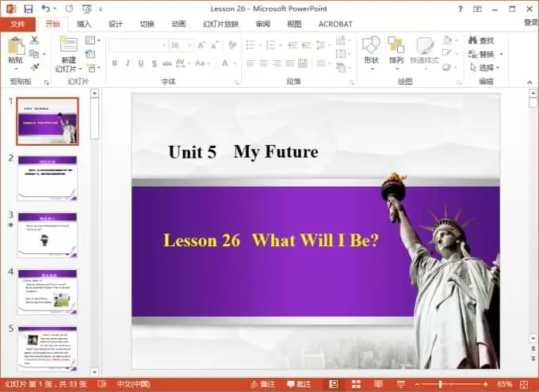This screenshot has width=539, height=392.
Task: Start slideshow from status bar icon
Action: 401,384
